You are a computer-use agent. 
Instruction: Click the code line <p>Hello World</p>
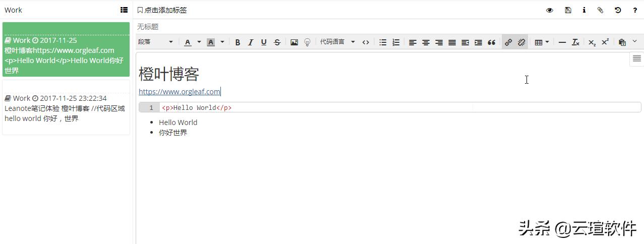coord(197,107)
